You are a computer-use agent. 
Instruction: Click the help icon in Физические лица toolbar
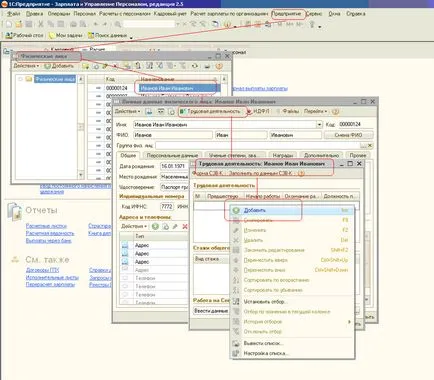point(219,66)
